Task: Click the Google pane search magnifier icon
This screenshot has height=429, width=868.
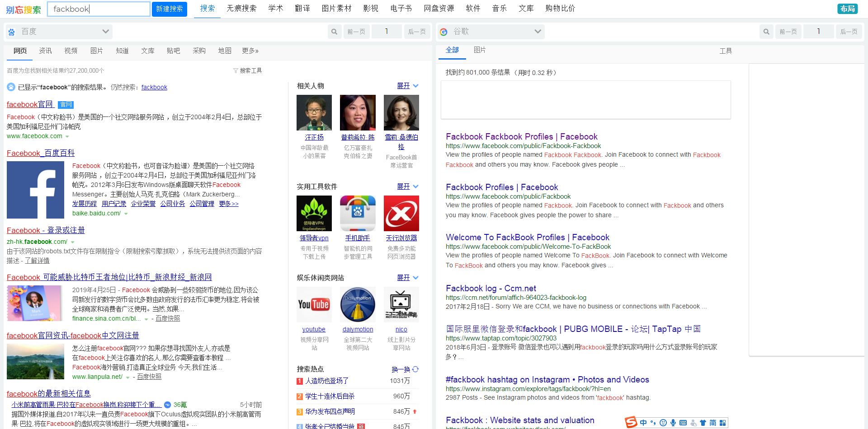Action: (x=766, y=32)
